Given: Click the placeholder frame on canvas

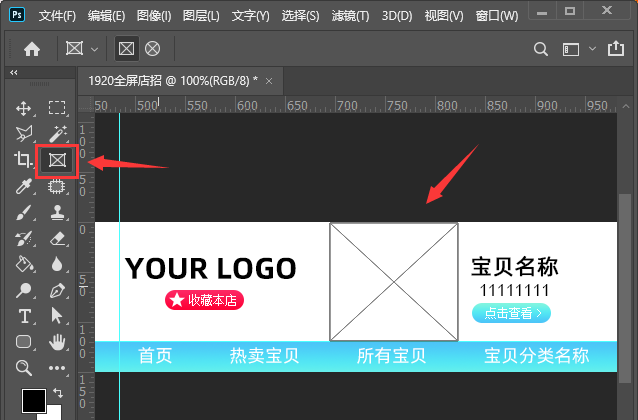Looking at the screenshot, I should [x=394, y=282].
